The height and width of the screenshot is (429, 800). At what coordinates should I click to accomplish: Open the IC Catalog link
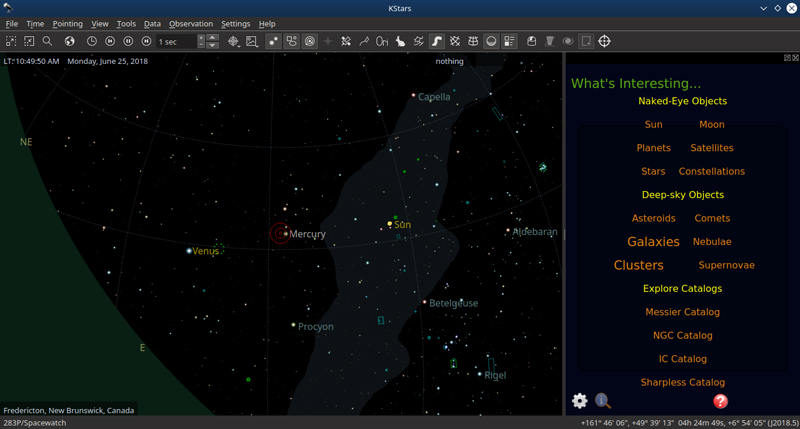pyautogui.click(x=683, y=359)
